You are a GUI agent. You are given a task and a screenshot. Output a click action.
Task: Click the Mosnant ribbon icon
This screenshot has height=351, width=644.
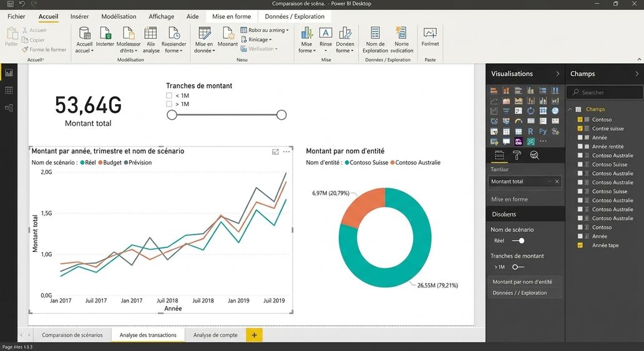click(228, 37)
